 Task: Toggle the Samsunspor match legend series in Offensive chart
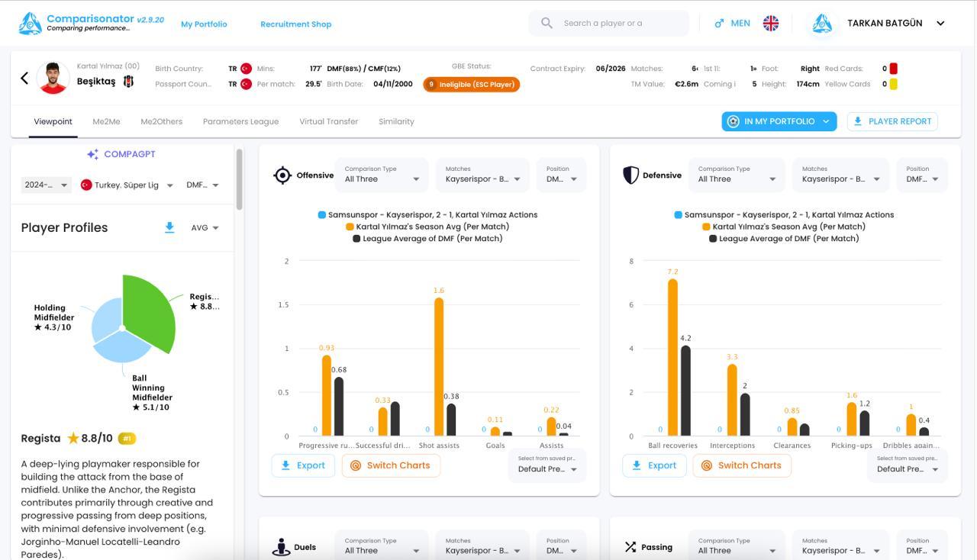pyautogui.click(x=427, y=215)
